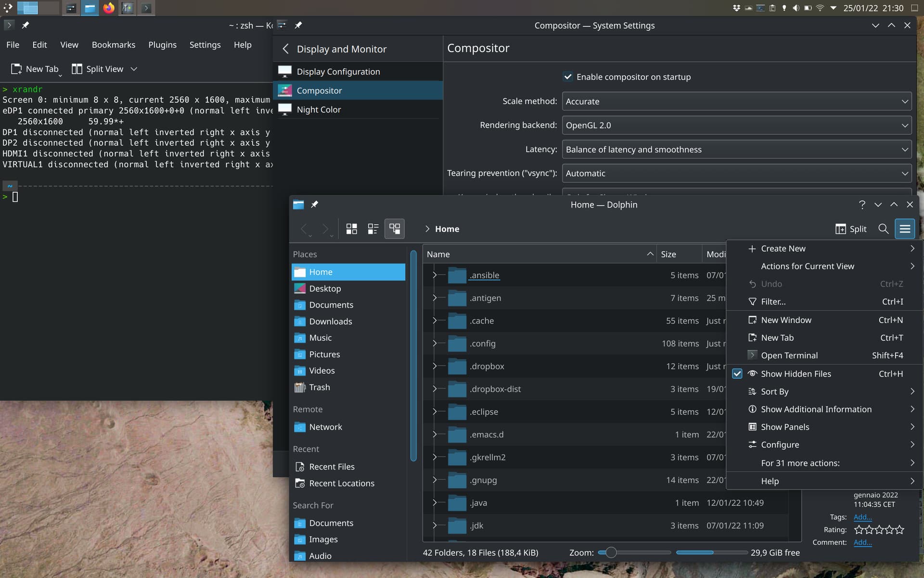The width and height of the screenshot is (924, 578).
Task: Disable Enable compositor on startup
Action: click(568, 77)
